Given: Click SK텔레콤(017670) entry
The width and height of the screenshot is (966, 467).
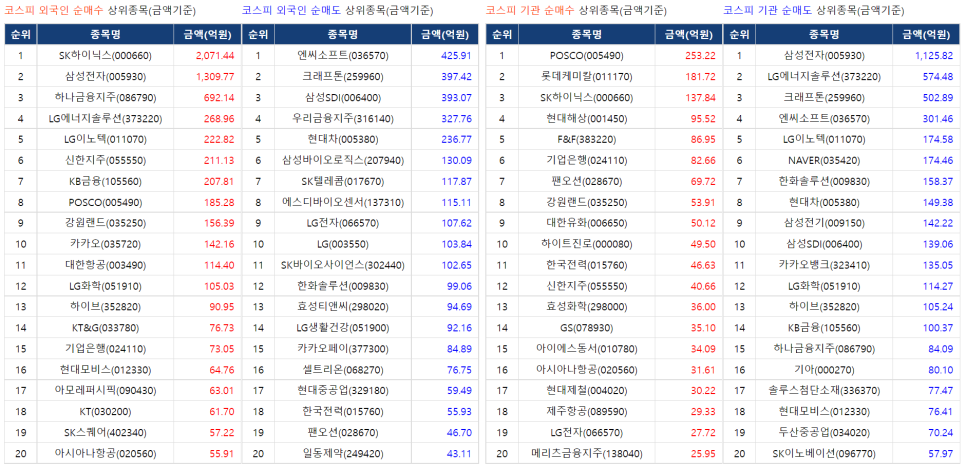Looking at the screenshot, I should (x=343, y=181).
